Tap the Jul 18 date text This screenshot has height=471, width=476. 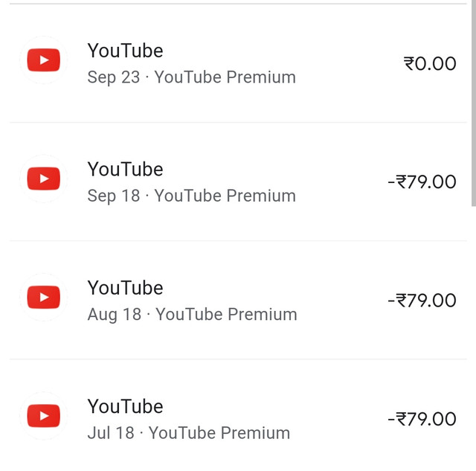pyautogui.click(x=111, y=432)
